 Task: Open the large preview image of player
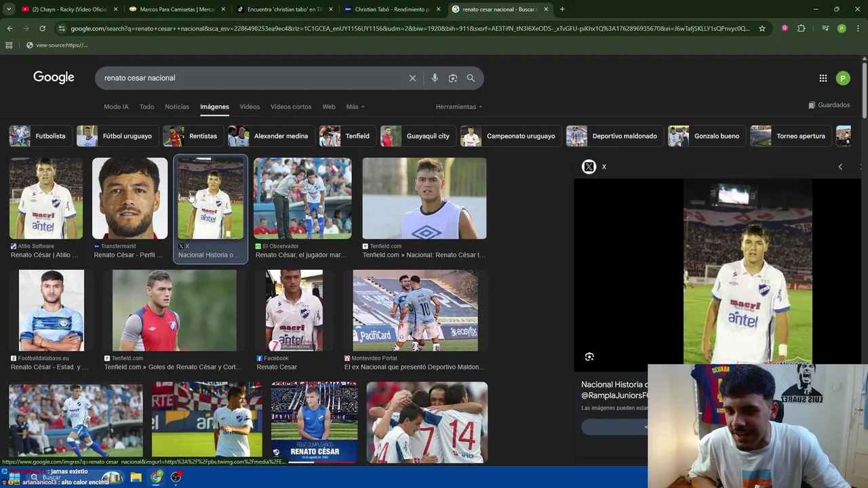click(747, 271)
